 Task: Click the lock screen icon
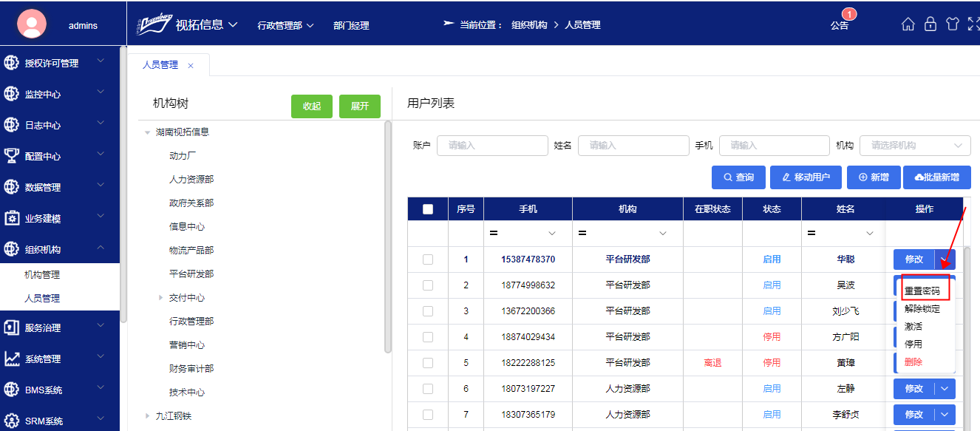(930, 24)
